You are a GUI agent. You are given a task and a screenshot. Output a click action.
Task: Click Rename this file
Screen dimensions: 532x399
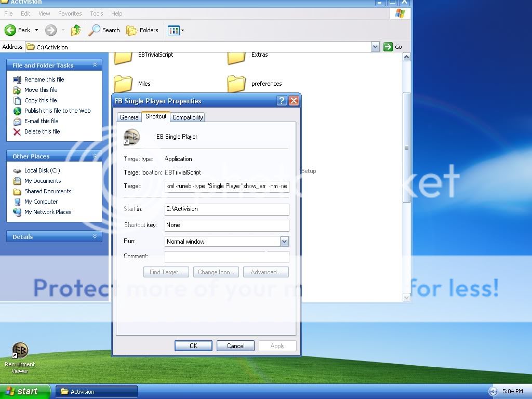44,79
